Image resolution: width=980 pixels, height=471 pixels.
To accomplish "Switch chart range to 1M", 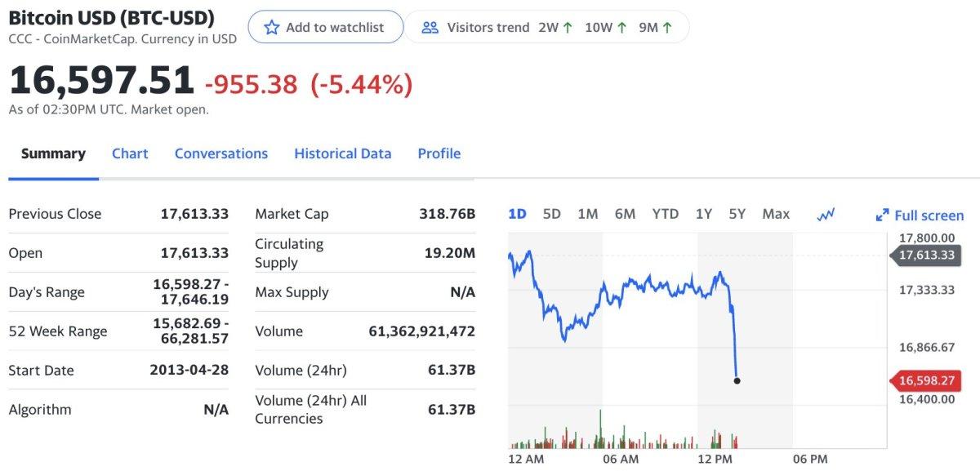I will pyautogui.click(x=588, y=214).
